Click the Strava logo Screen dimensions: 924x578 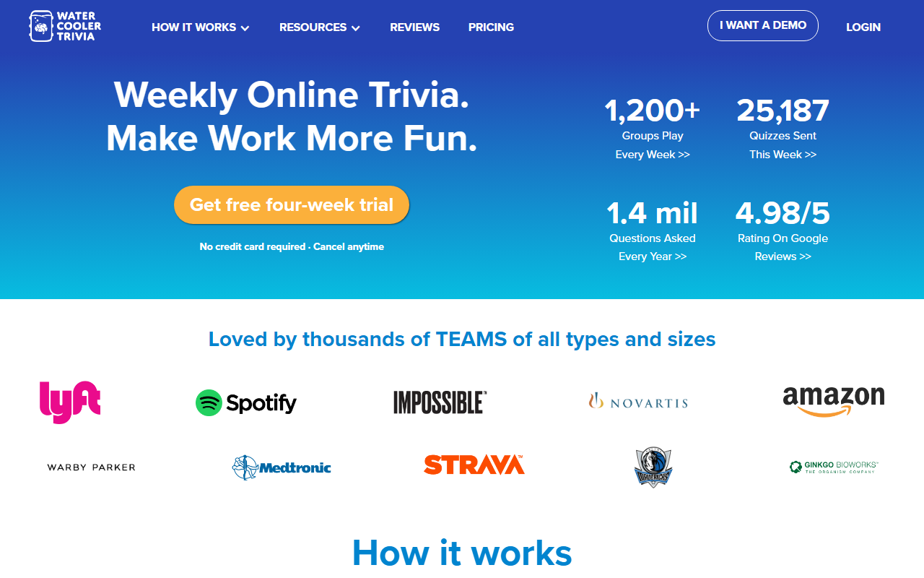click(x=474, y=465)
